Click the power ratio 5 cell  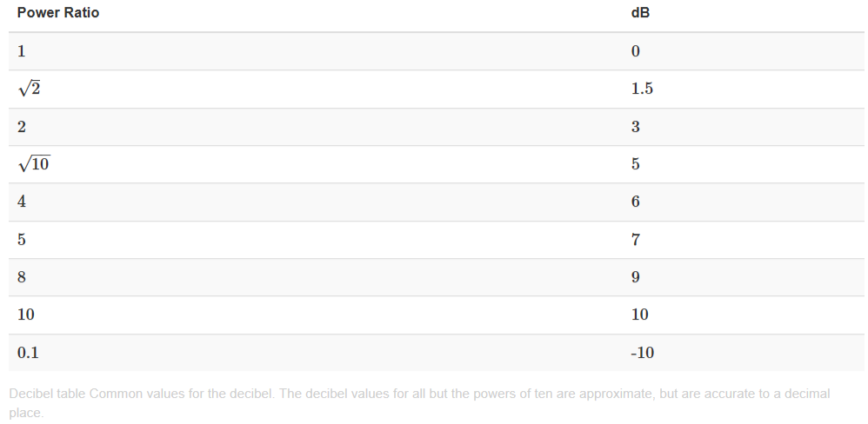(x=22, y=240)
